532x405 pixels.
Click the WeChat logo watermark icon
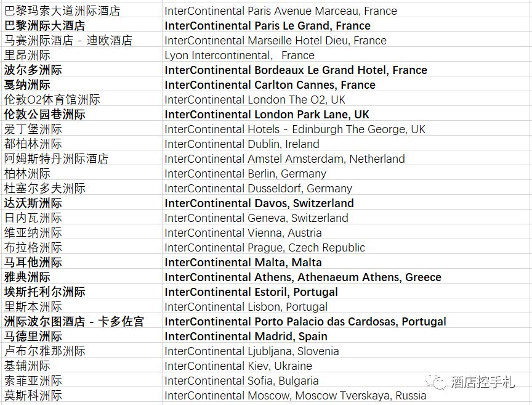[438, 382]
